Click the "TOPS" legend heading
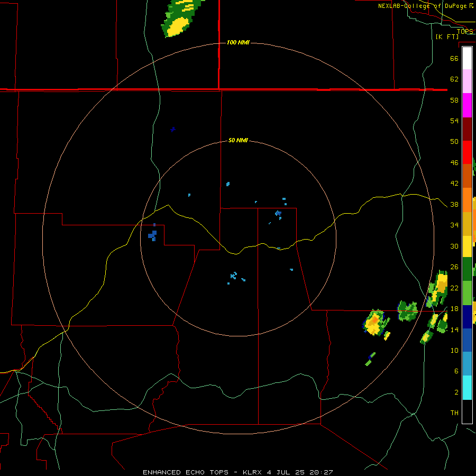Image resolution: width=476 pixels, height=476 pixels. [x=465, y=31]
